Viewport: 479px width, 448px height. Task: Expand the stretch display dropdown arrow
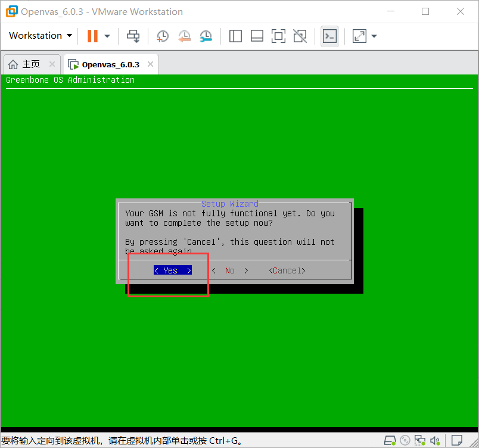click(x=374, y=36)
